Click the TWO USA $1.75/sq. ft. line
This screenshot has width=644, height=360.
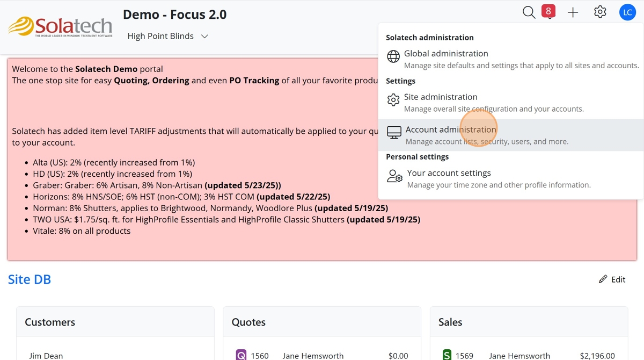226,219
